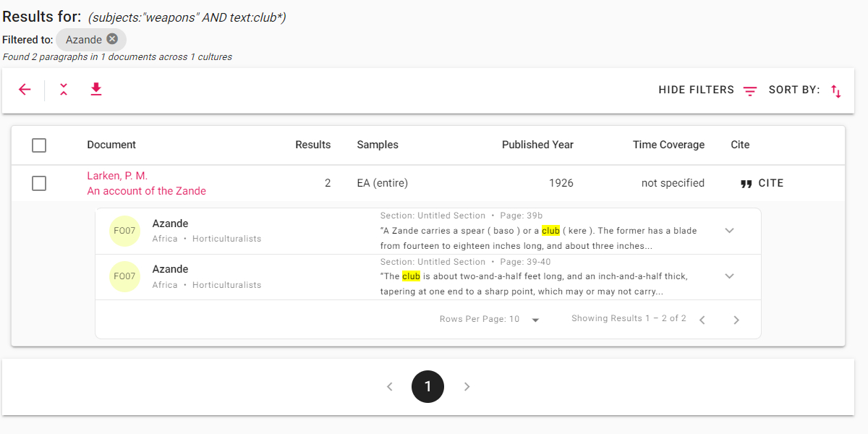Collapse all results with the collapse icon
Screen dimensions: 868x434
coord(64,90)
